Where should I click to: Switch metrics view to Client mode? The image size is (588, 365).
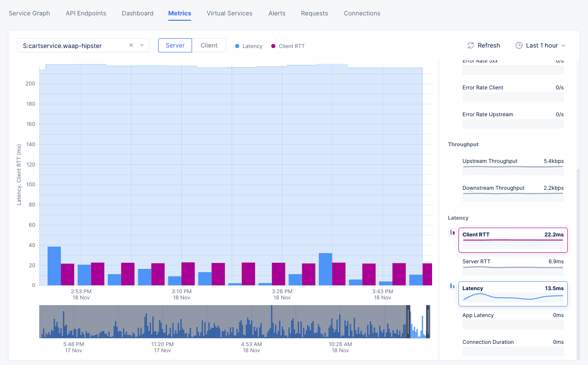209,45
